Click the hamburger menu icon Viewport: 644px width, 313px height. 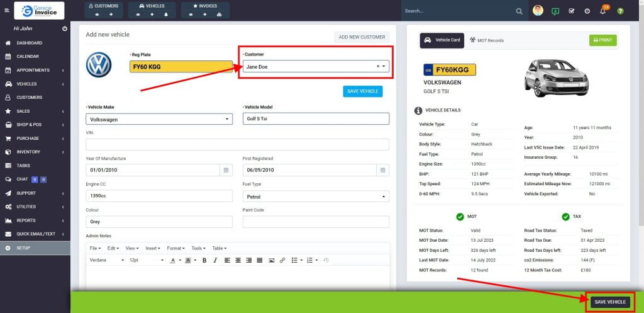(7, 11)
